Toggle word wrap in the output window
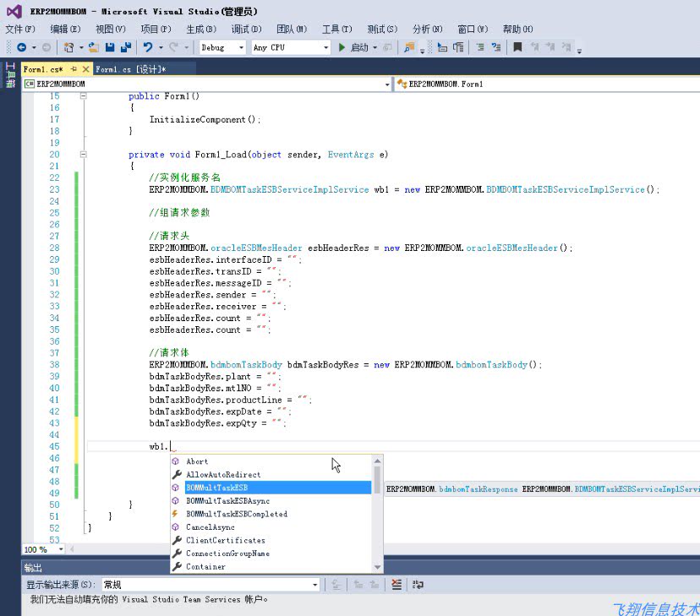This screenshot has width=700, height=616. pos(416,584)
